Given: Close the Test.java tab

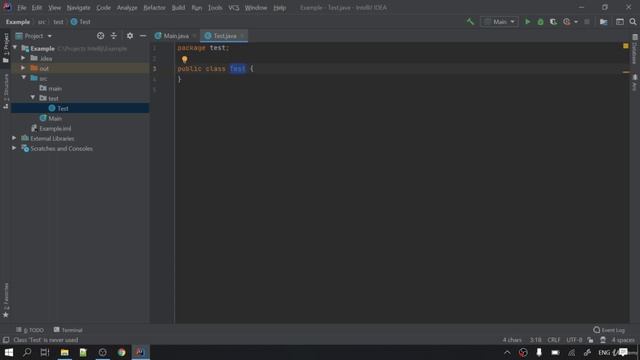Looking at the screenshot, I should [x=242, y=36].
